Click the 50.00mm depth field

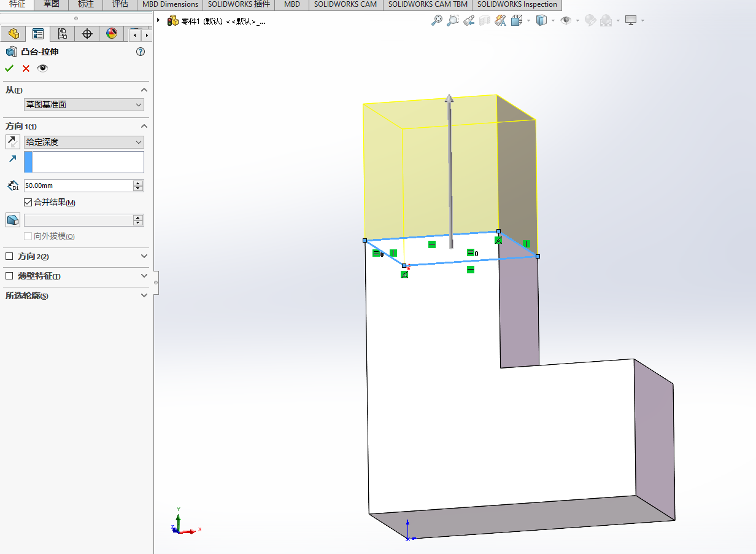point(78,185)
